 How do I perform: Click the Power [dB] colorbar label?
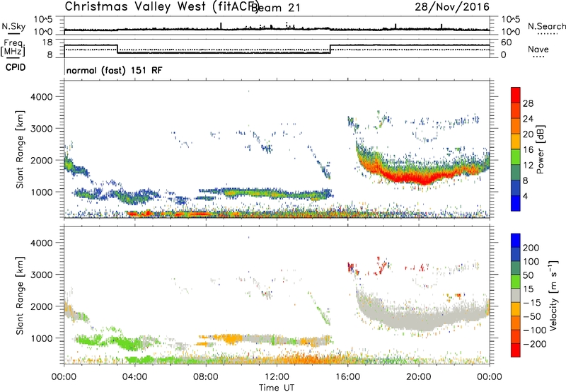click(540, 149)
